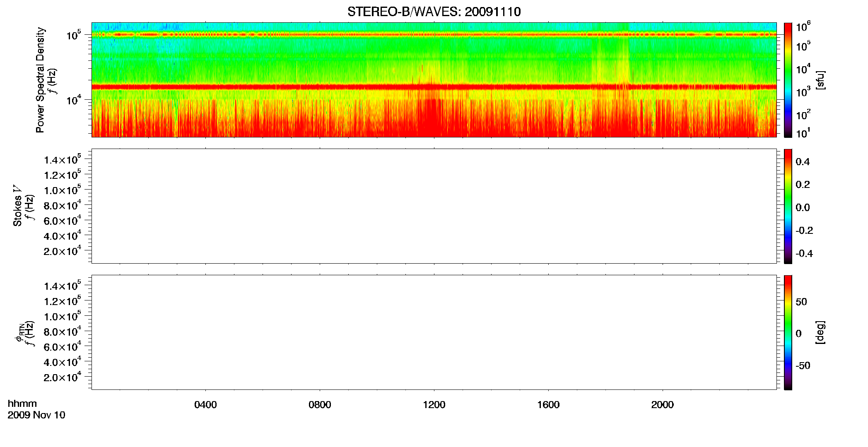The image size is (868, 447).
Task: Click the 0.4 tick on Stokes color bar
Action: pyautogui.click(x=803, y=162)
